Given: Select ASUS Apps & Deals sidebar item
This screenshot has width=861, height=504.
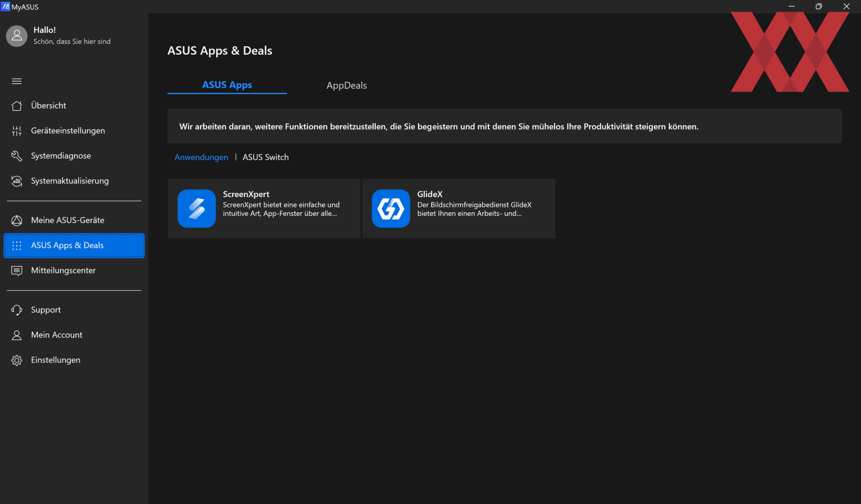Looking at the screenshot, I should pos(74,246).
